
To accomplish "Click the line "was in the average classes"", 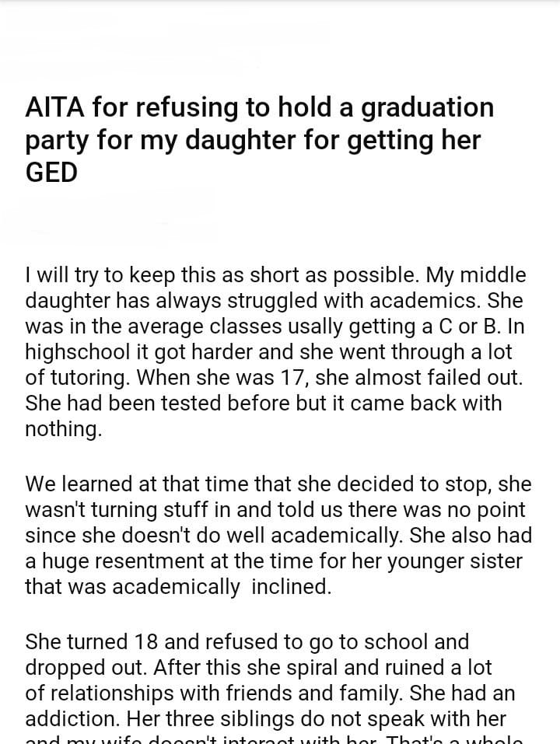I will tap(274, 327).
